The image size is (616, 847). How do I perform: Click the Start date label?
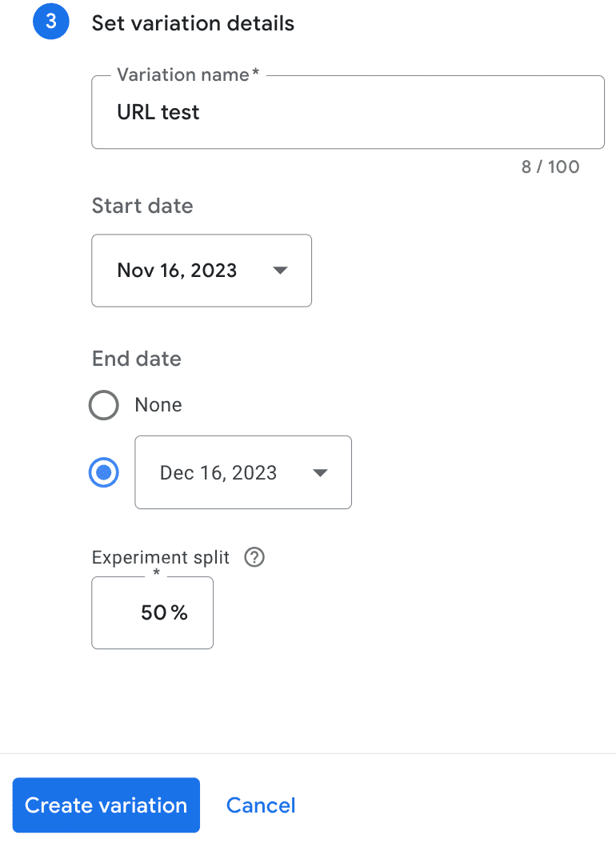tap(142, 206)
